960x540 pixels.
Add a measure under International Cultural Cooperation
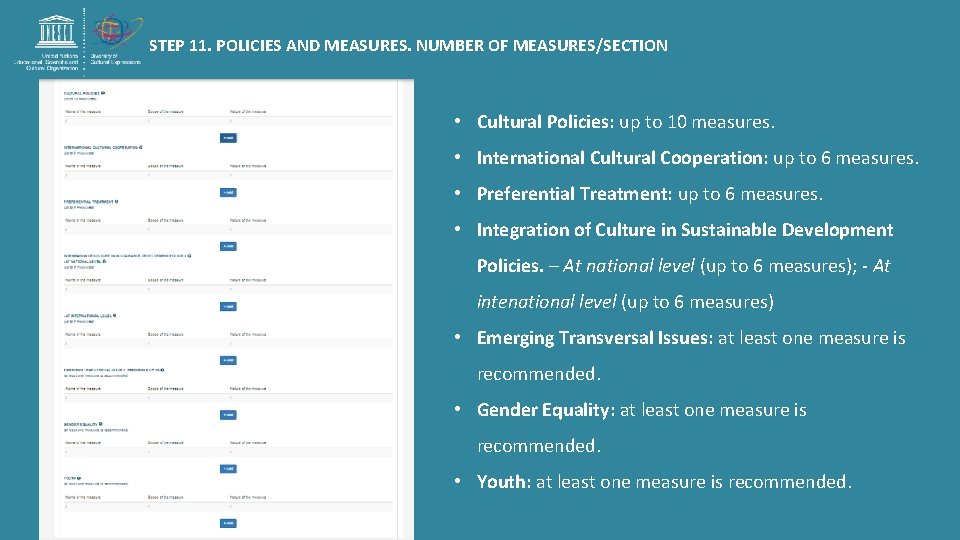click(228, 192)
